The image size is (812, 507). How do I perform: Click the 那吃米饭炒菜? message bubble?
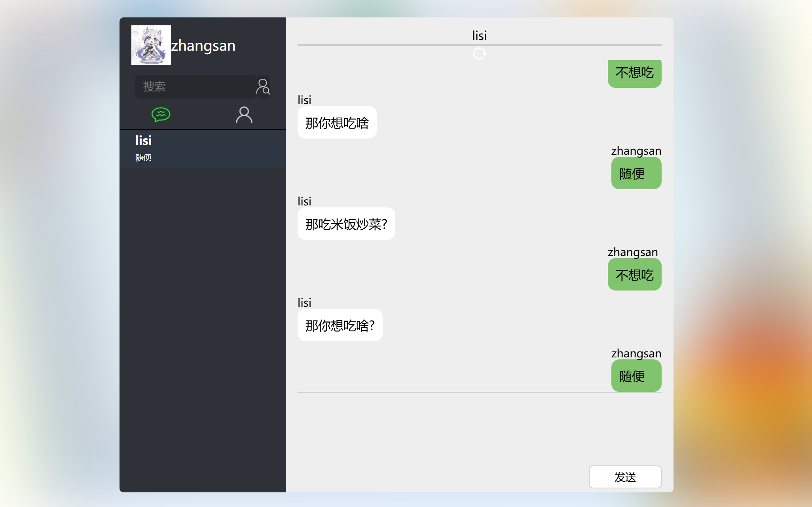pos(346,224)
